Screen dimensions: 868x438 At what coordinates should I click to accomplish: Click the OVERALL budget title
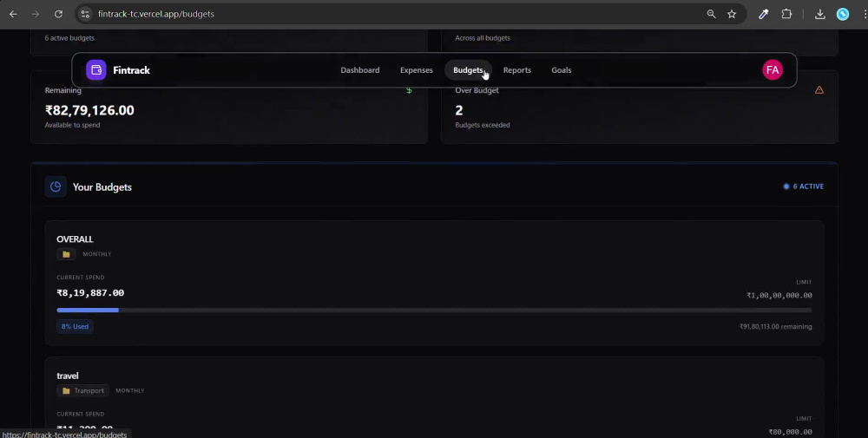click(75, 239)
